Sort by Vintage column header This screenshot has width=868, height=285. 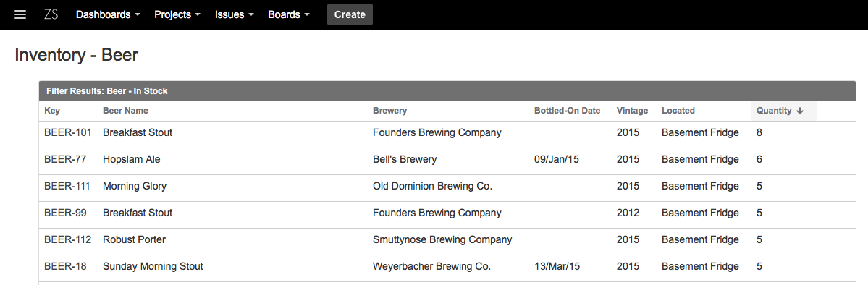(x=632, y=111)
